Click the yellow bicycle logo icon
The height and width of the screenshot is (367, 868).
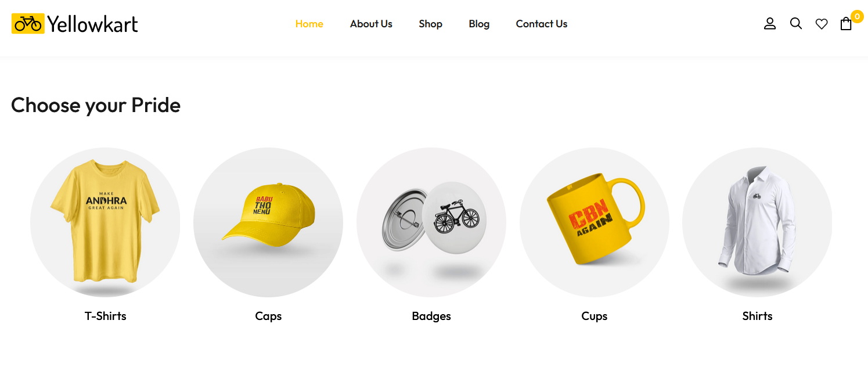28,24
